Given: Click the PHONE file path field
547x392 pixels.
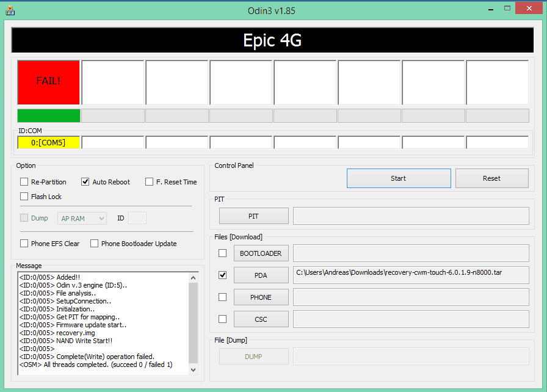Looking at the screenshot, I should coord(411,297).
